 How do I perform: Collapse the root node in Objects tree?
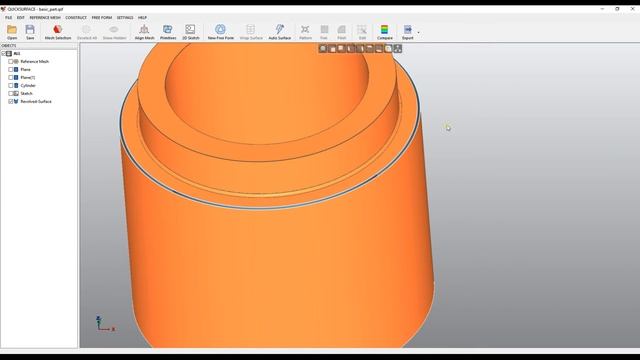[3, 53]
